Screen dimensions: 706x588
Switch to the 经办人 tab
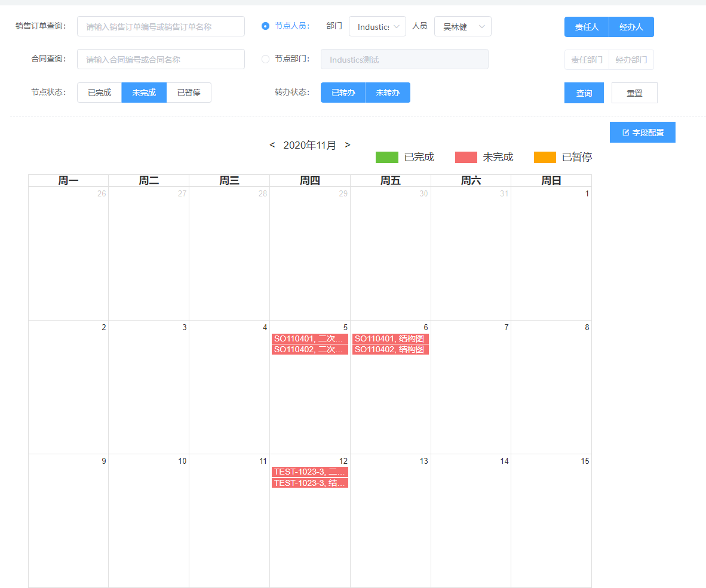631,27
